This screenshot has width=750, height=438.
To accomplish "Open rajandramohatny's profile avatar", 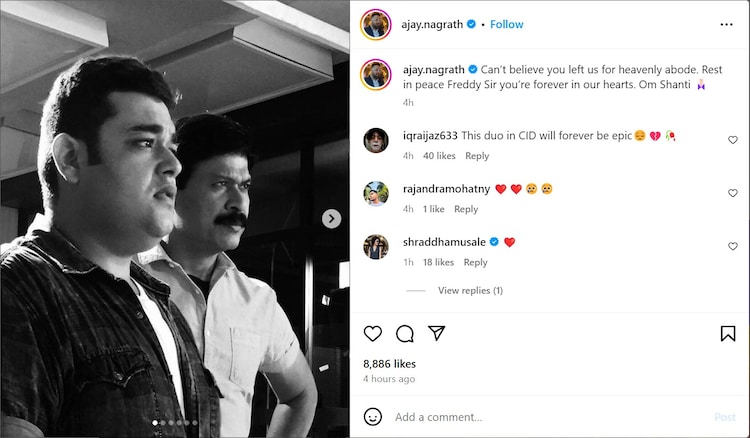I will tap(376, 194).
